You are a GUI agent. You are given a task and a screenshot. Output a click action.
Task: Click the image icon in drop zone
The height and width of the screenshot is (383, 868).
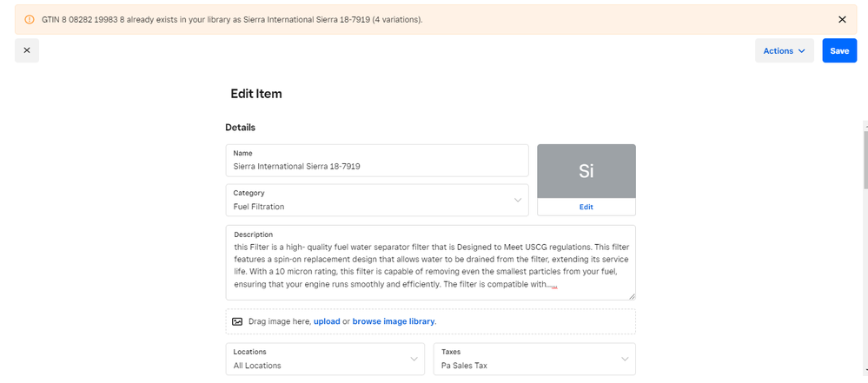pos(237,321)
